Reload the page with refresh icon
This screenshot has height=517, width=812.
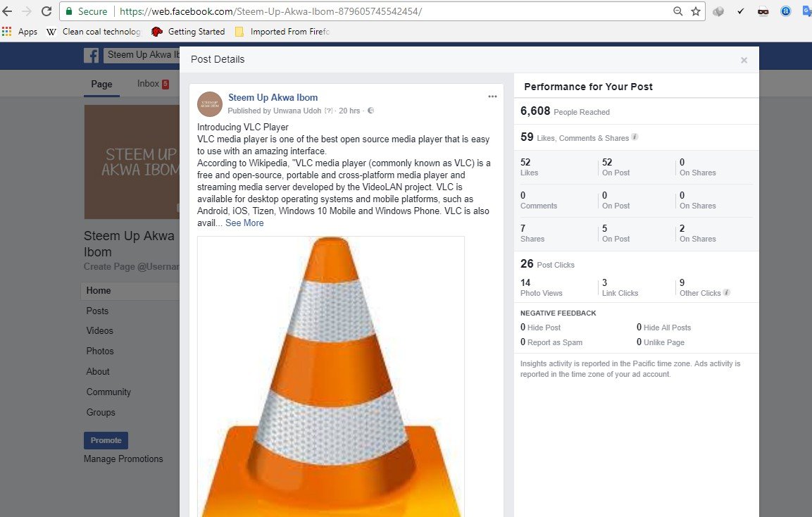[x=46, y=11]
